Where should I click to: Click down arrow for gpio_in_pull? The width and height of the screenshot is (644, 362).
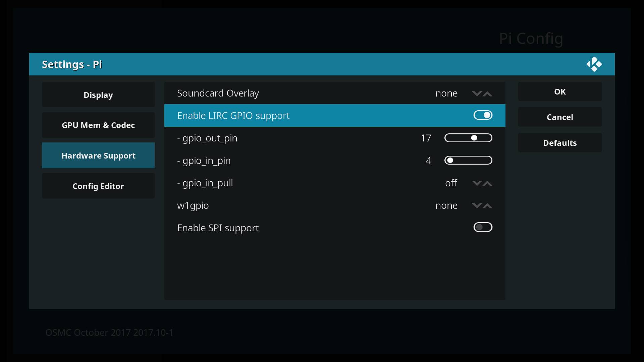(x=477, y=183)
